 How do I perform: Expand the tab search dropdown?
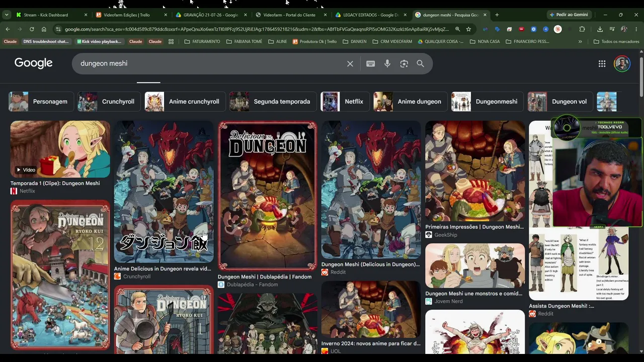pos(7,15)
